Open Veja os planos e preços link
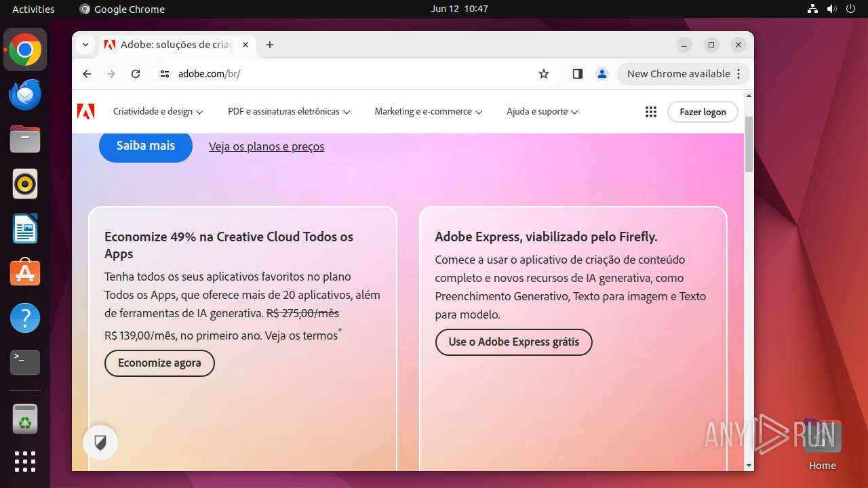The image size is (868, 488). click(267, 146)
